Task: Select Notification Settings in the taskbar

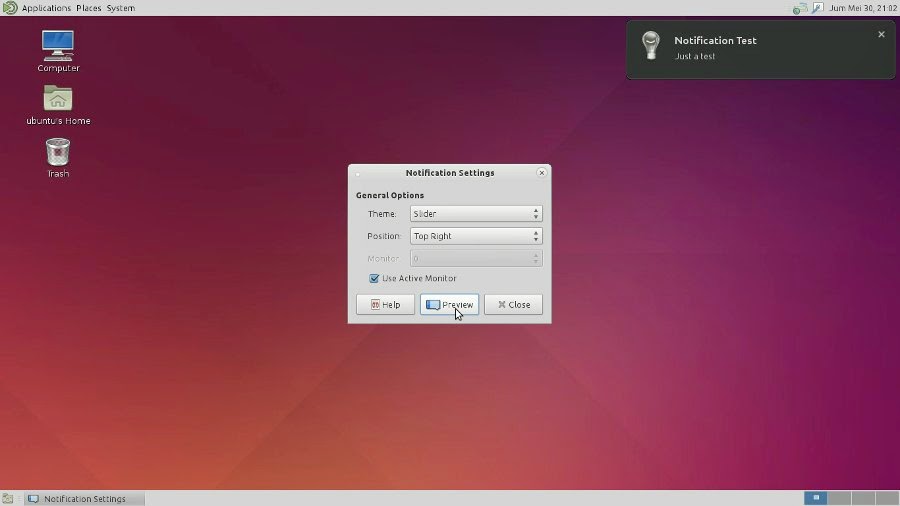Action: pyautogui.click(x=84, y=499)
